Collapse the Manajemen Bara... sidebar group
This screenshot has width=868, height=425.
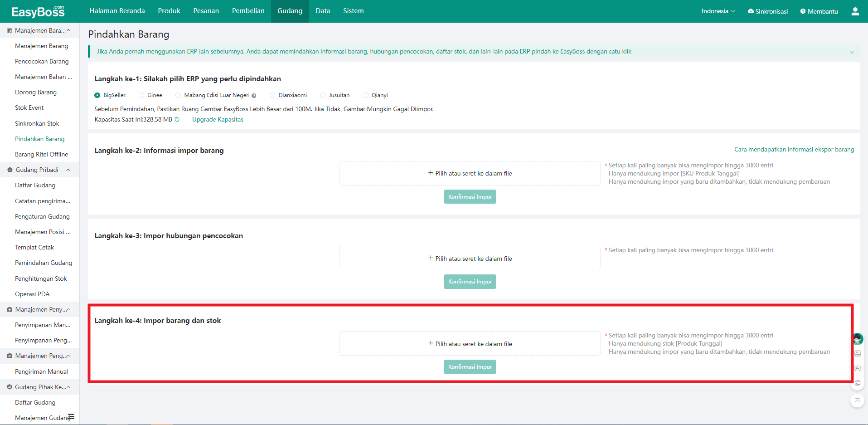(x=68, y=30)
